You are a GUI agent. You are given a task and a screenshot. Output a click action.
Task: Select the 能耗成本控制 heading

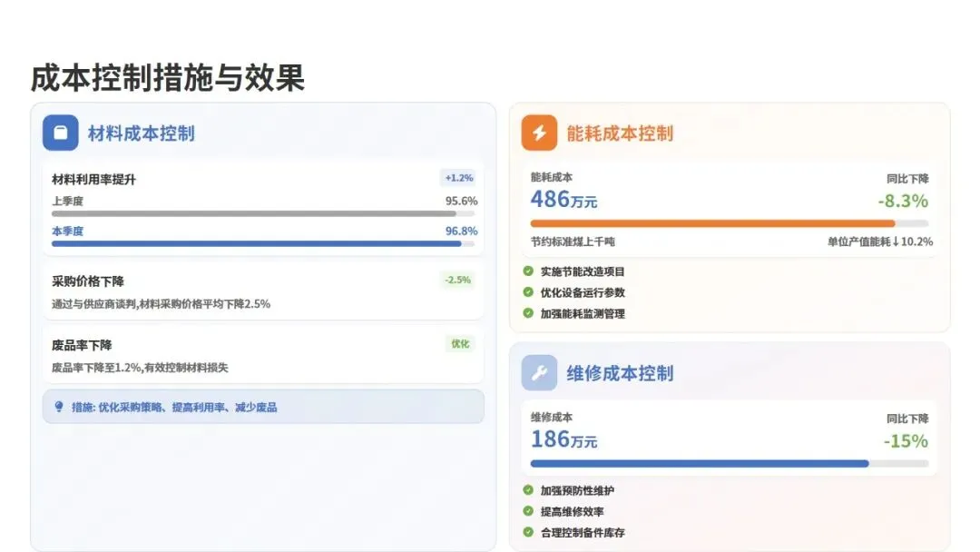(620, 133)
